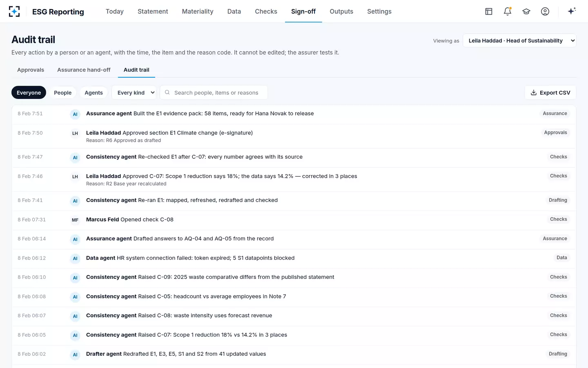
Task: Click the AI avatar on the 06:14 row
Action: pyautogui.click(x=75, y=239)
